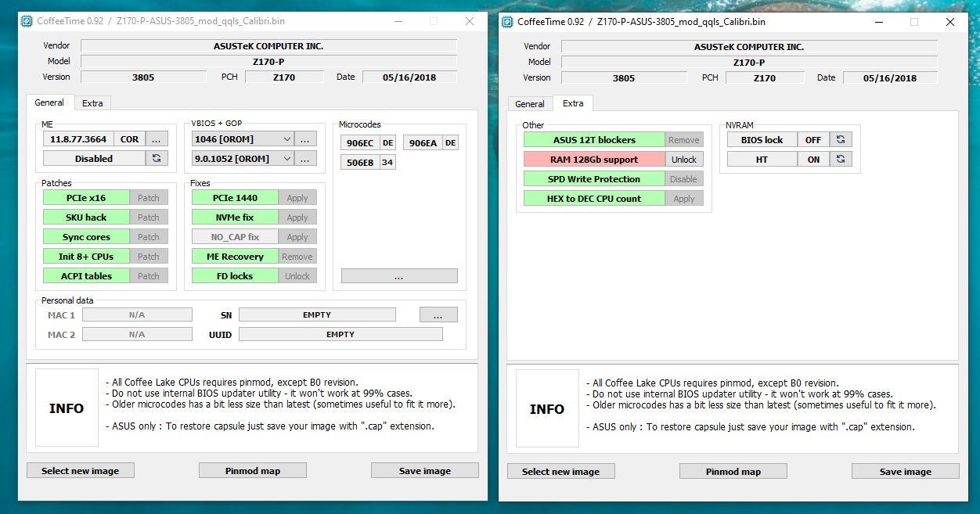Click the BIOS lock OFF state toggle

(x=813, y=139)
